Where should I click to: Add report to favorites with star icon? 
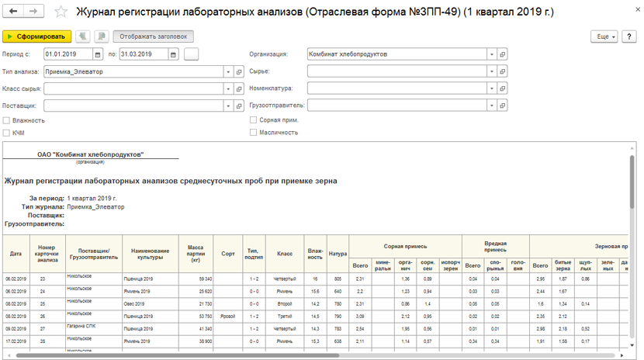click(61, 12)
